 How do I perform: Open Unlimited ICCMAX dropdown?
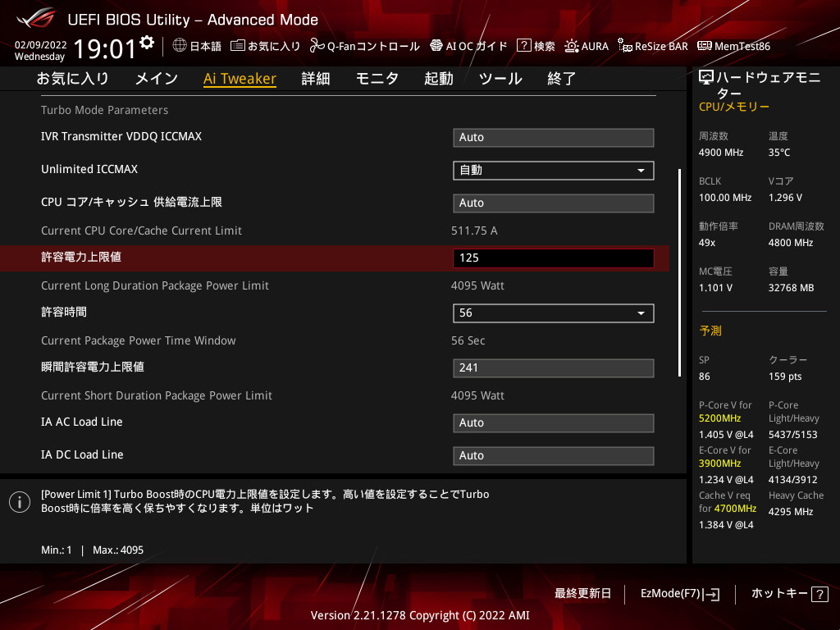(x=553, y=171)
